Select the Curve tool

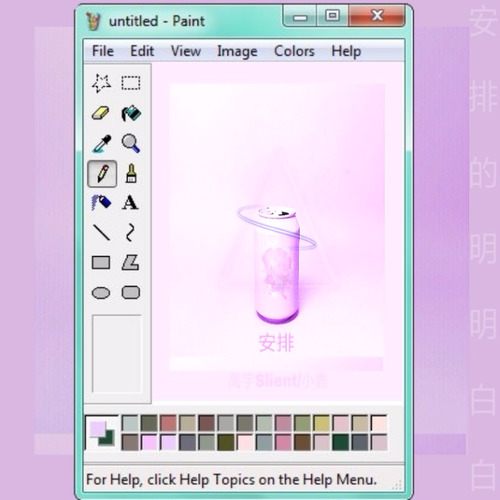click(x=130, y=232)
